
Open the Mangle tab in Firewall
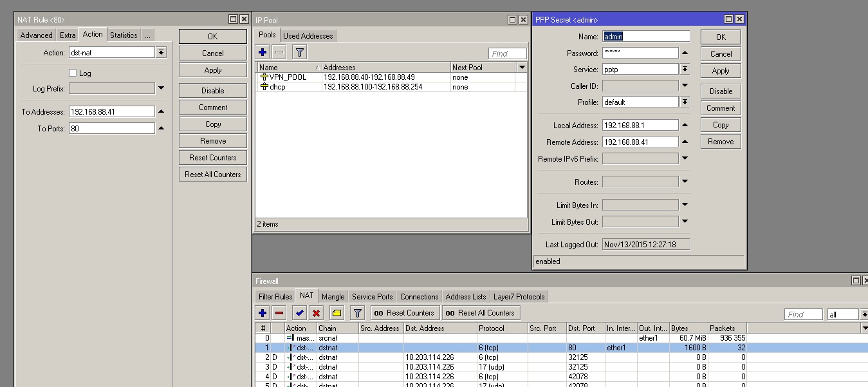click(333, 297)
